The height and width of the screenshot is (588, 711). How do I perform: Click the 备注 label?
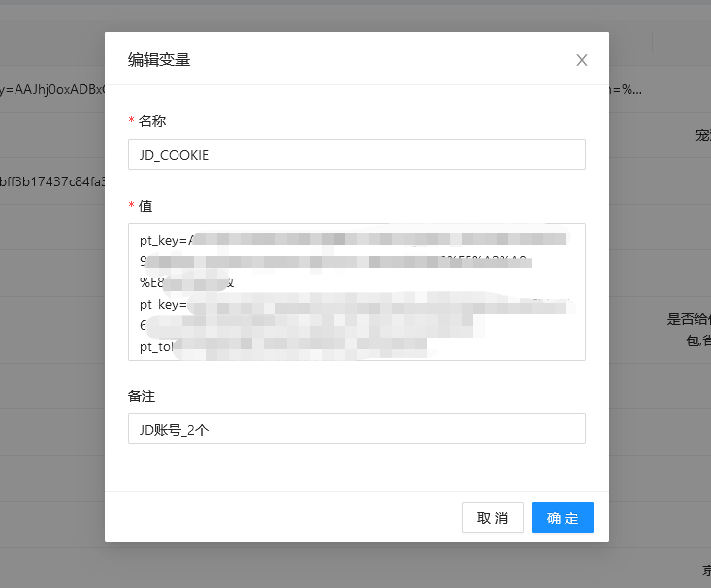point(142,396)
